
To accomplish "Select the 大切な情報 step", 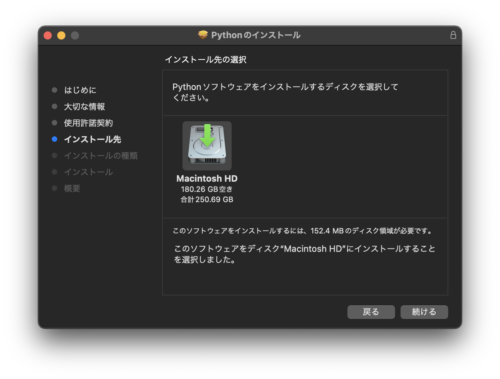I will (x=84, y=107).
